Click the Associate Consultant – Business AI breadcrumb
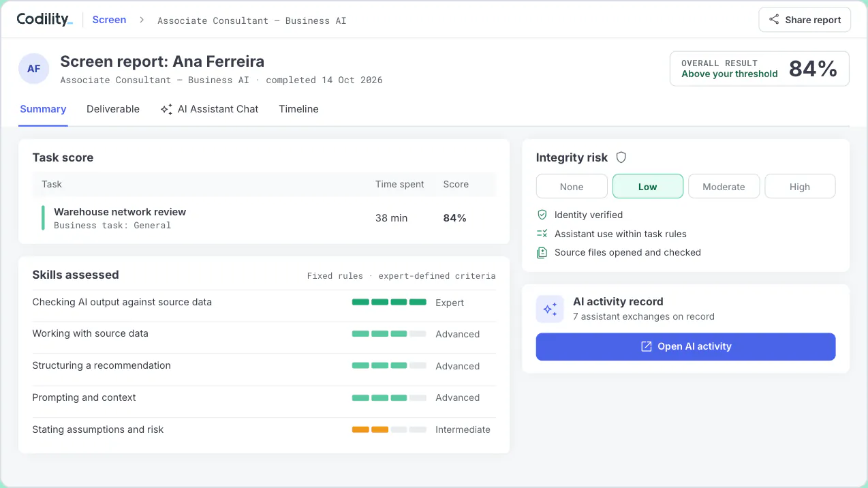The width and height of the screenshot is (868, 488). click(252, 20)
